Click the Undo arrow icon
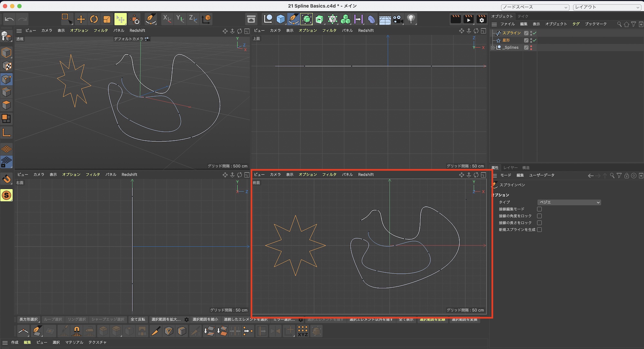Viewport: 644px width, 349px height. coord(9,19)
